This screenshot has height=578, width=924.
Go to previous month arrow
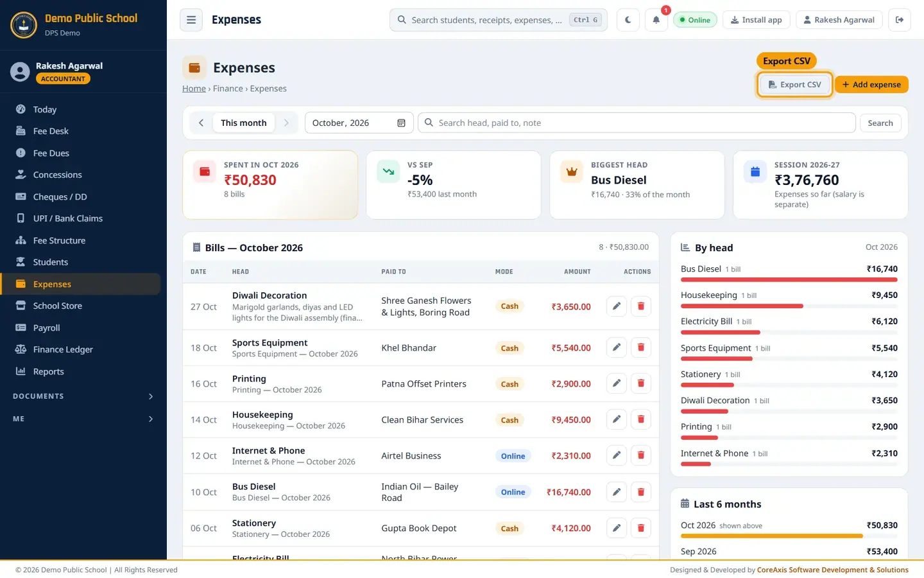201,123
